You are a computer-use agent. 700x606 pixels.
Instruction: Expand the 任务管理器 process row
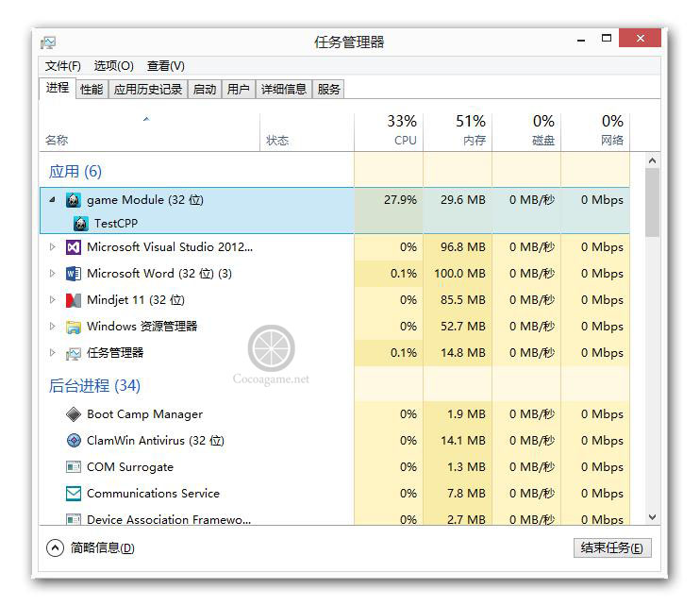[52, 352]
